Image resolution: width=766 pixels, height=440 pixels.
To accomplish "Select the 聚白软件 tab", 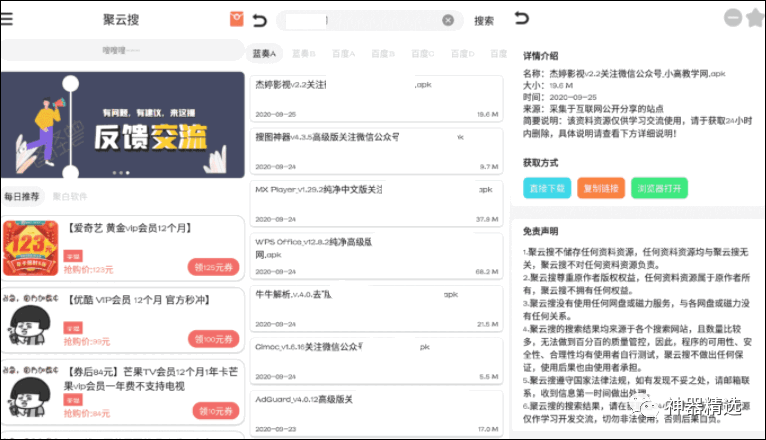I will click(70, 196).
